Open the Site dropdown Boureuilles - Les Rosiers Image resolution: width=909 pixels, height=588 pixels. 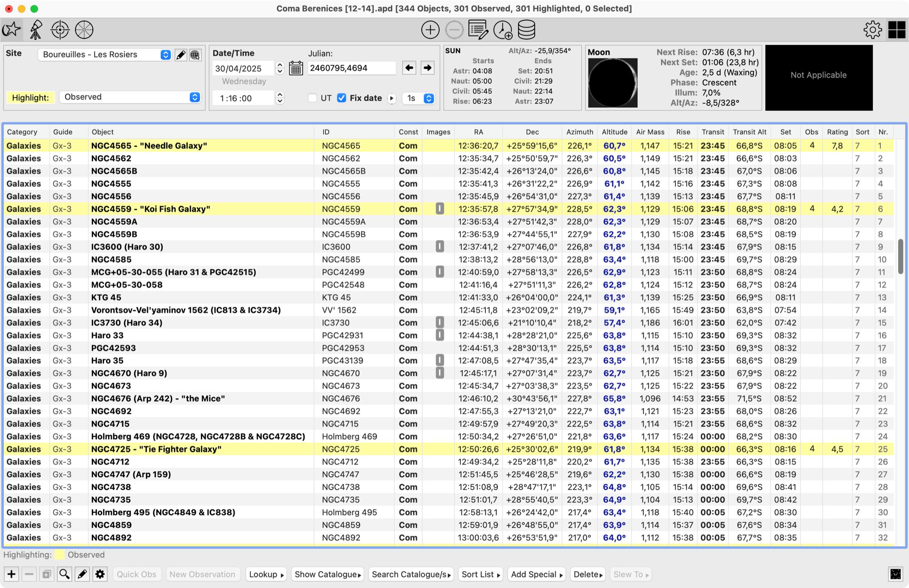coord(105,55)
